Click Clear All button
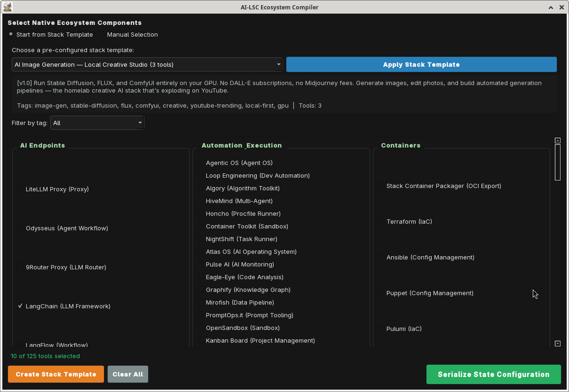This screenshot has height=392, width=569. pos(128,375)
